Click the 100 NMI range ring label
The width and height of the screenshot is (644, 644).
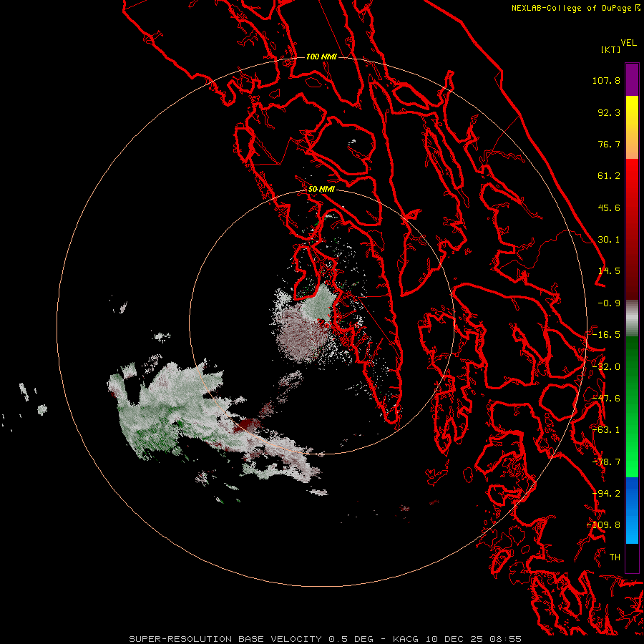point(321,57)
